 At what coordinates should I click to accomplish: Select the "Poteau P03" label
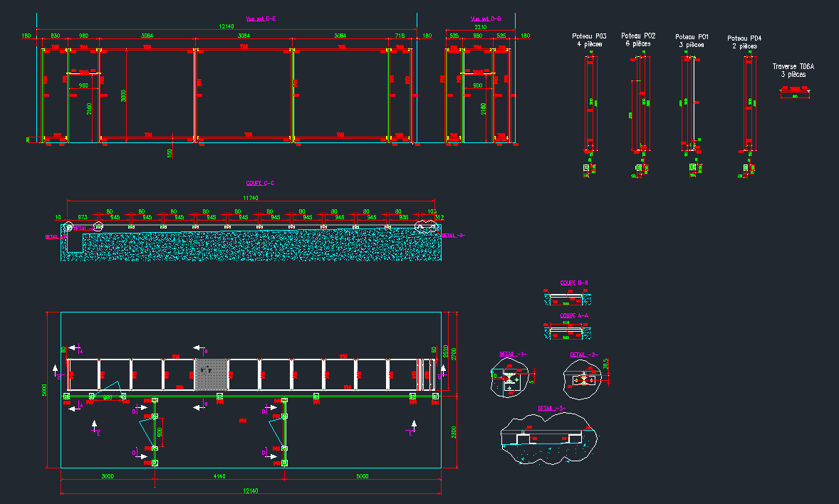click(x=589, y=36)
